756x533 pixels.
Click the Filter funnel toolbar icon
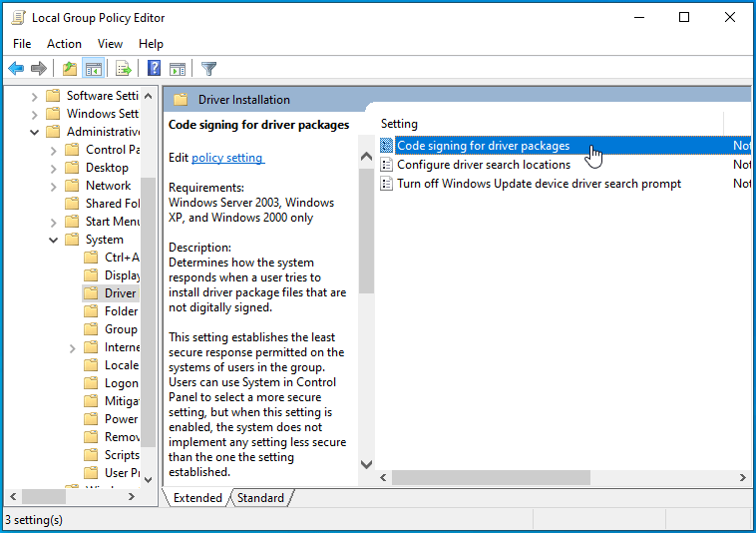click(x=208, y=69)
